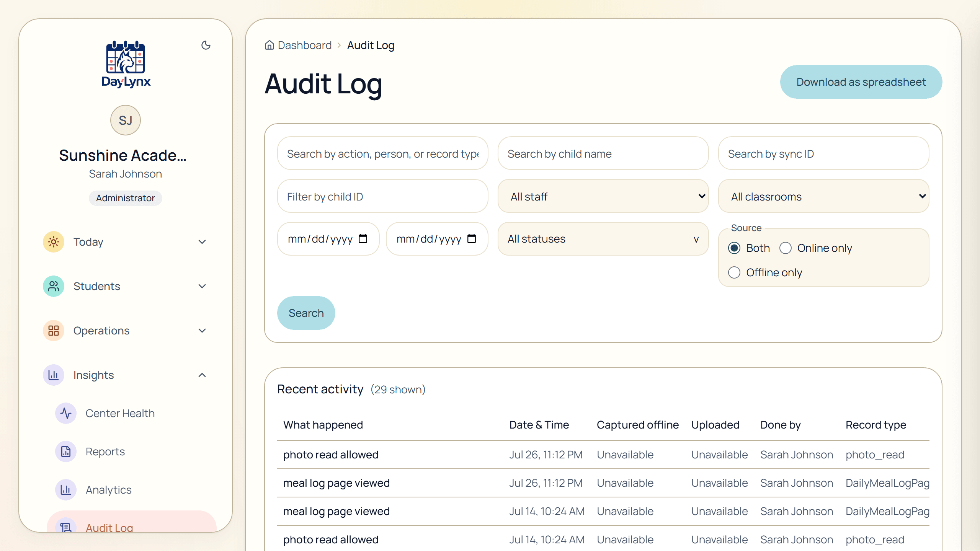Open start date calendar picker icon
The image size is (980, 551).
[363, 239]
